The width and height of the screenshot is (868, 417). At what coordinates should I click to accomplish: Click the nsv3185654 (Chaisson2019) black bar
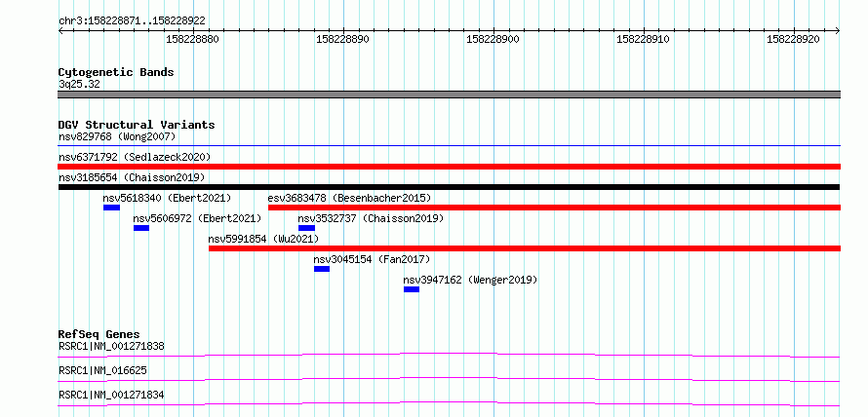pyautogui.click(x=449, y=187)
